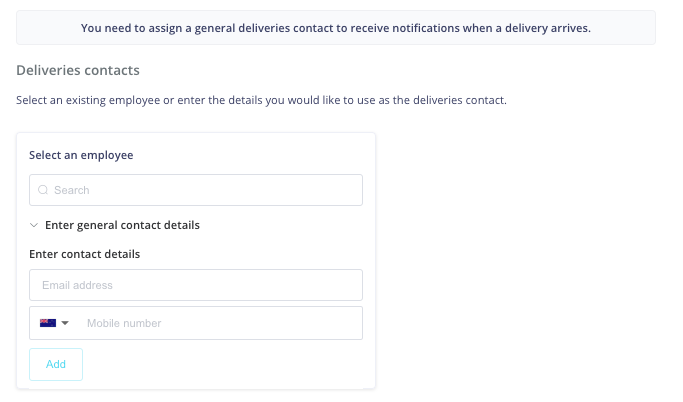Collapse the Enter general contact details chevron
Image resolution: width=683 pixels, height=402 pixels.
tap(34, 225)
